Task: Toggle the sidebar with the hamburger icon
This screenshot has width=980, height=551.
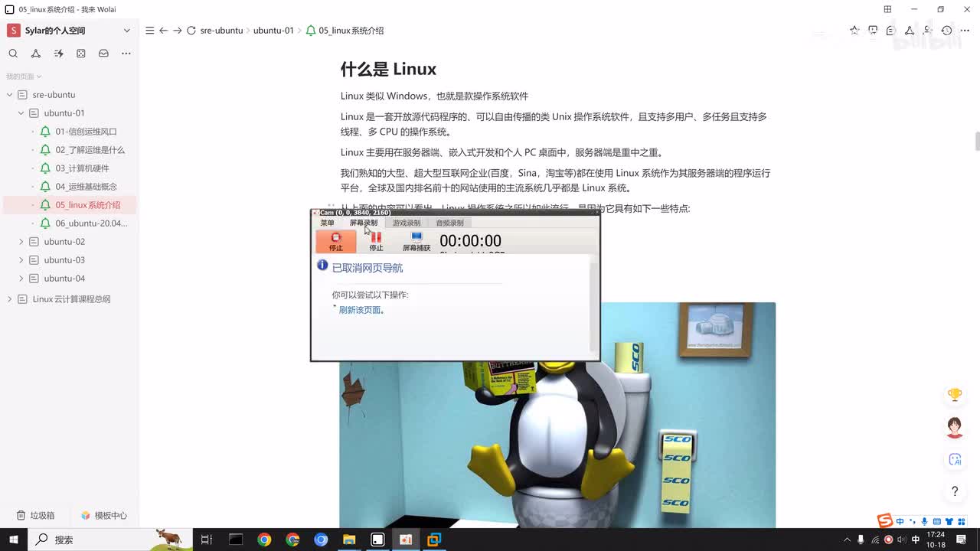Action: point(149,31)
